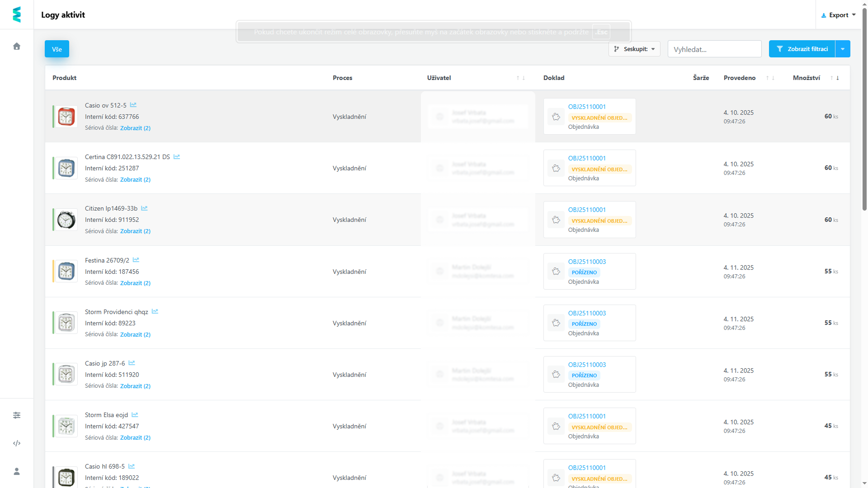Open the code brackets icon in sidebar

(x=17, y=443)
